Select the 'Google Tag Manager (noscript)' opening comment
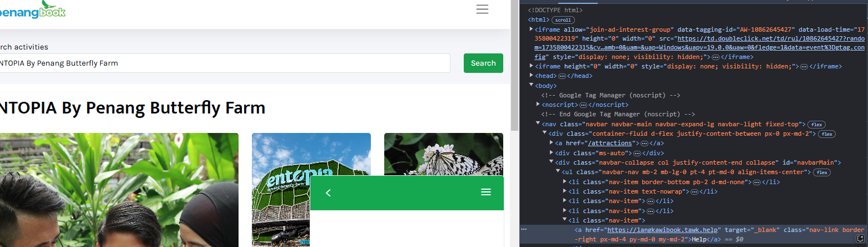868x247 pixels. [x=611, y=95]
